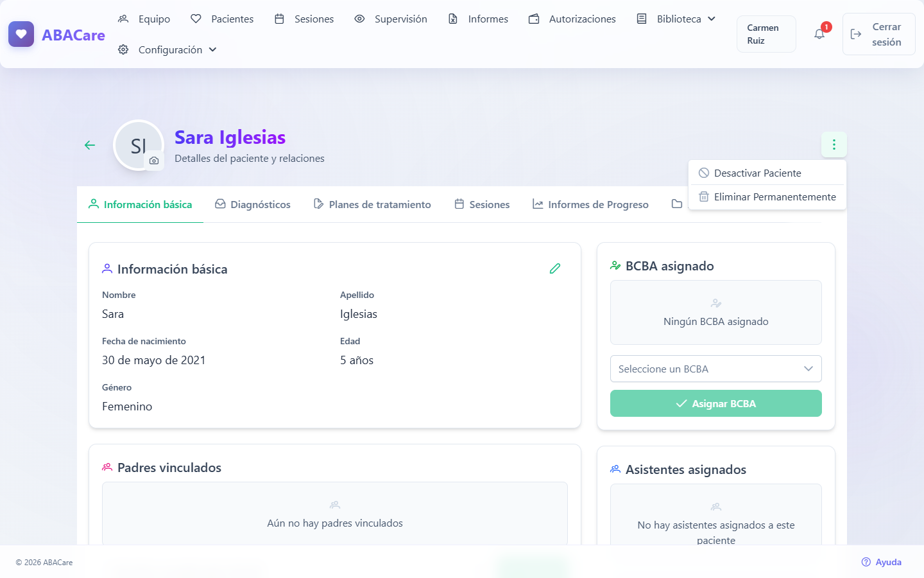The image size is (924, 578).
Task: Click the birth date 30 de mayo de 2021
Action: click(x=154, y=360)
